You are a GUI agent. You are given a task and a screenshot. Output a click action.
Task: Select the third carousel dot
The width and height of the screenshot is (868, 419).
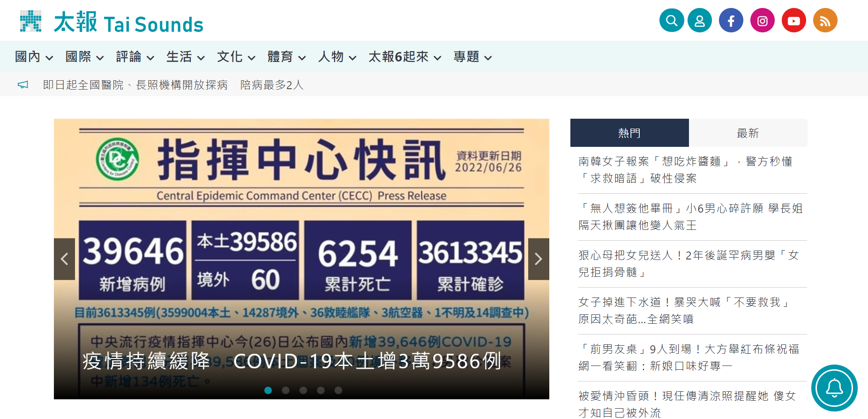click(x=303, y=390)
